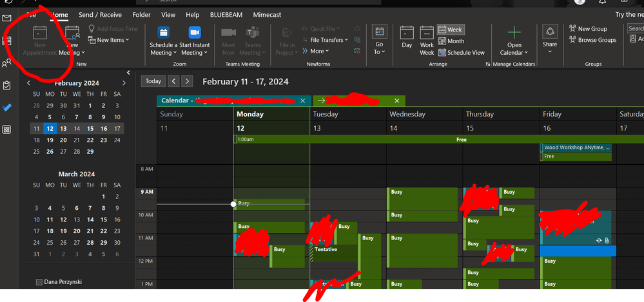Open the To Do blue checkmark icon
The width and height of the screenshot is (644, 302).
click(x=6, y=108)
